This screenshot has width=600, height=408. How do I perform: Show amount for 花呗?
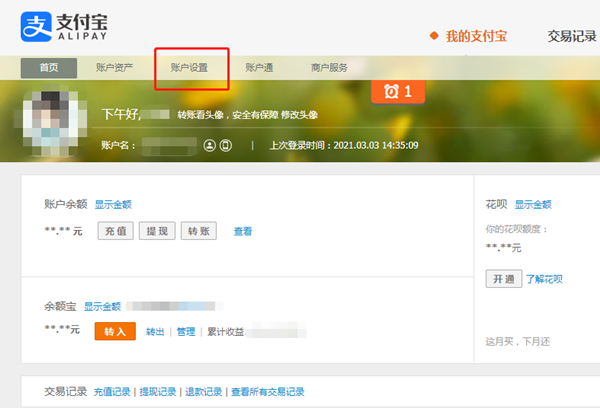pos(533,204)
